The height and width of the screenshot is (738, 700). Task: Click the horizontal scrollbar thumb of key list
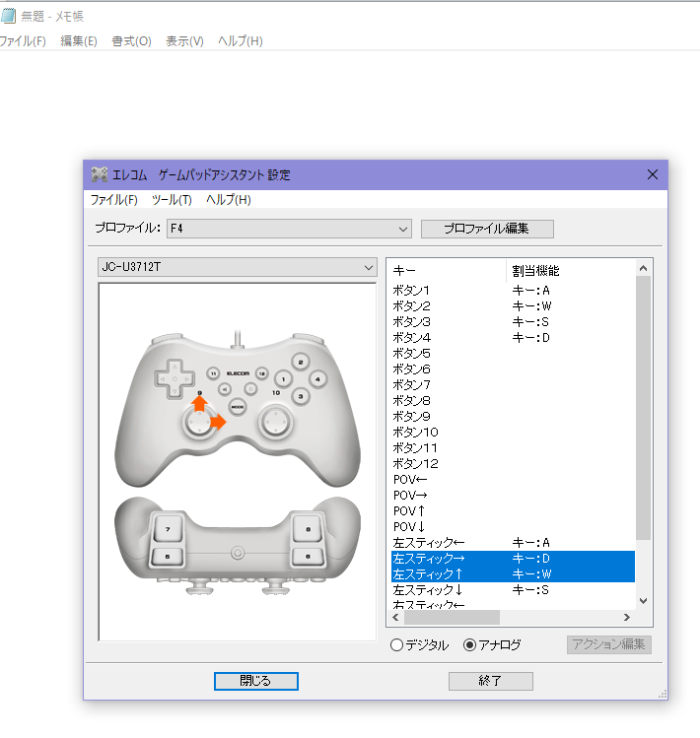tap(452, 617)
